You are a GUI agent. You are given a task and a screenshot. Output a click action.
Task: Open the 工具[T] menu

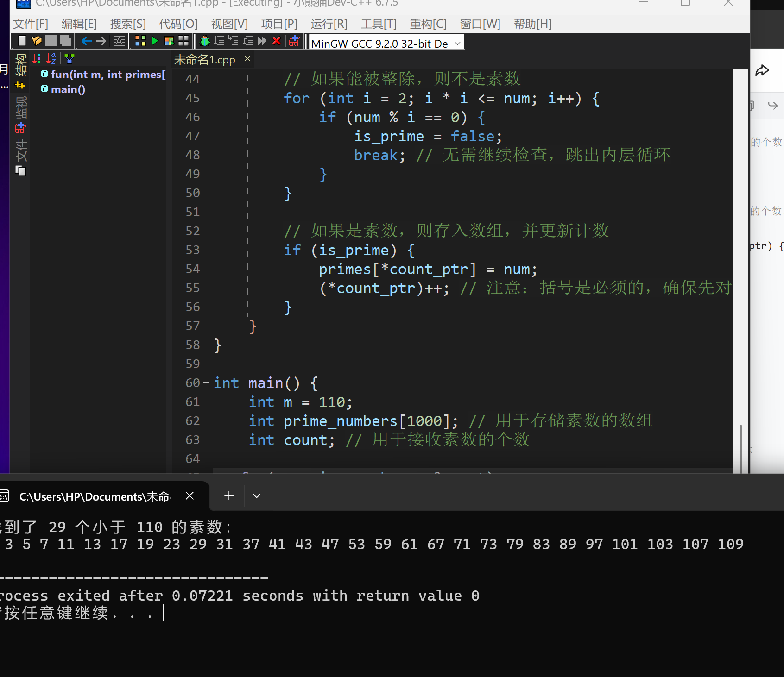point(379,24)
